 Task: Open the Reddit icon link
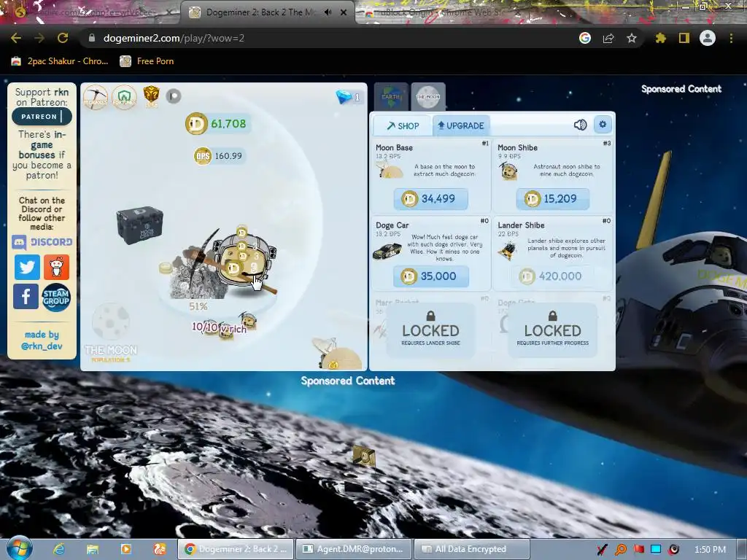tap(57, 268)
